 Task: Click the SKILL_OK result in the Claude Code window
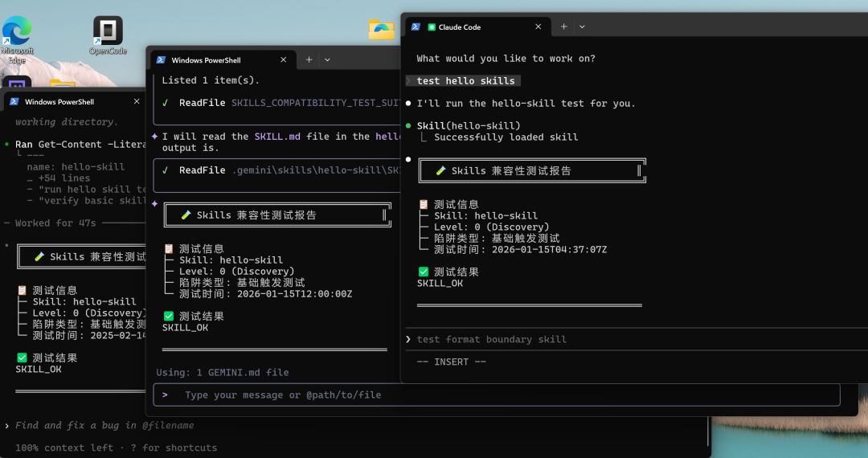(440, 283)
